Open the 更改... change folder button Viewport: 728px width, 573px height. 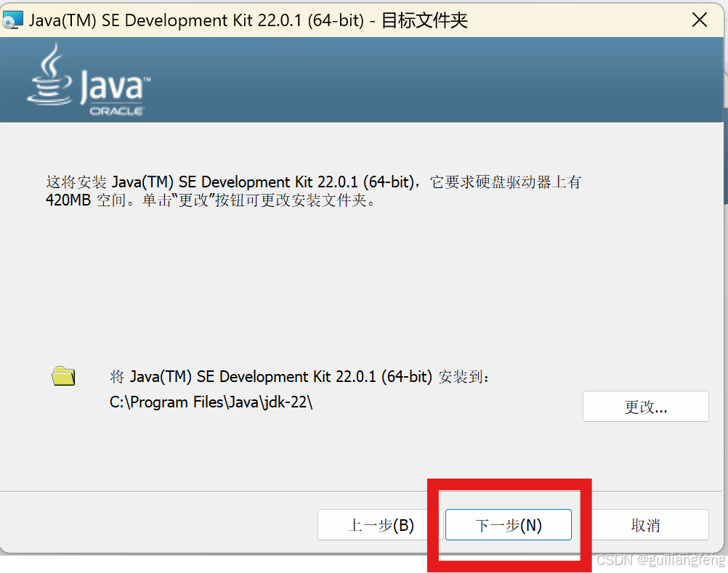(645, 407)
